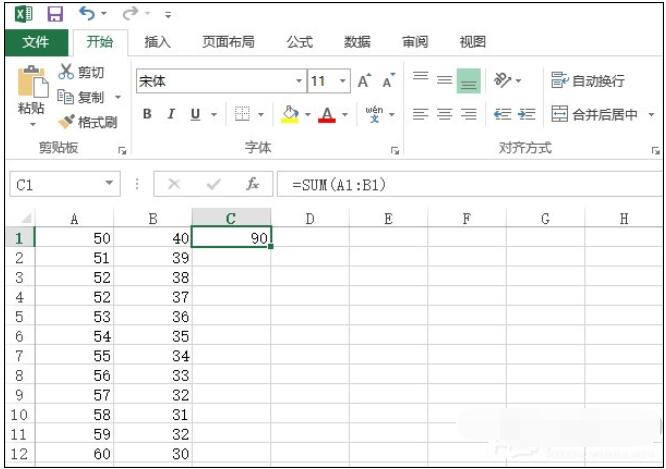
Task: Open the Customize Quick Access Toolbar arrow
Action: [x=168, y=15]
